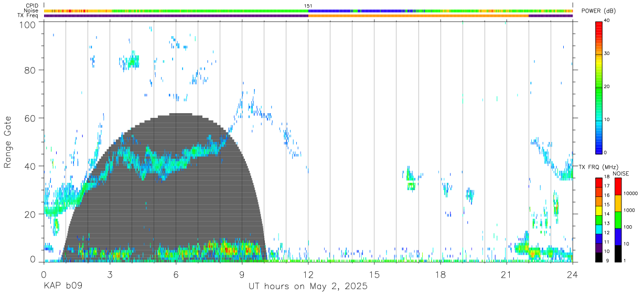
Task: Click the noise scale value '10000'
Action: pyautogui.click(x=631, y=194)
